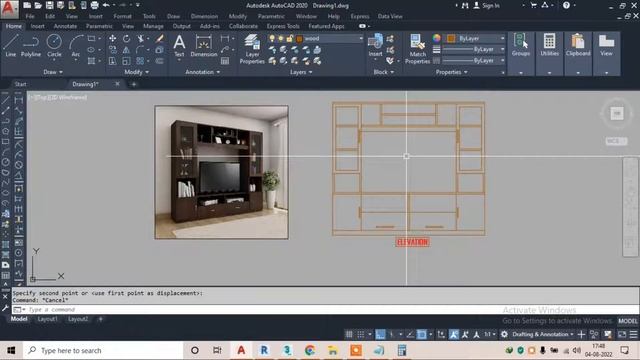Click the Trim tool icon
Screen dimensions: 640x360
click(x=141, y=38)
